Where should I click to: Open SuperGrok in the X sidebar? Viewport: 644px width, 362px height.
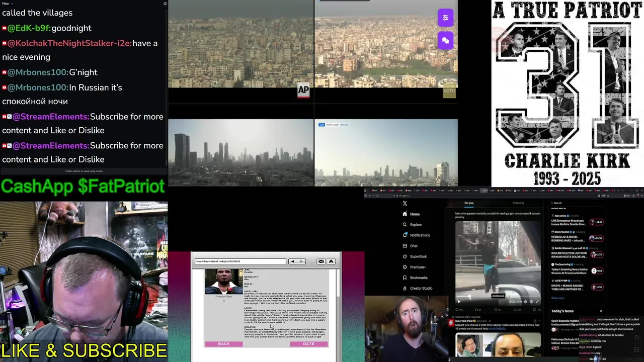tap(415, 256)
